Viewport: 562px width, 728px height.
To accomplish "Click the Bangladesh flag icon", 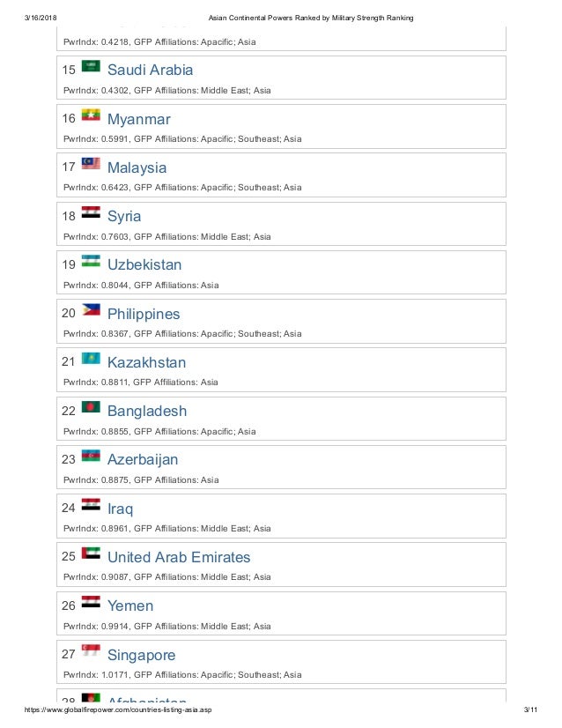I will pyautogui.click(x=91, y=407).
